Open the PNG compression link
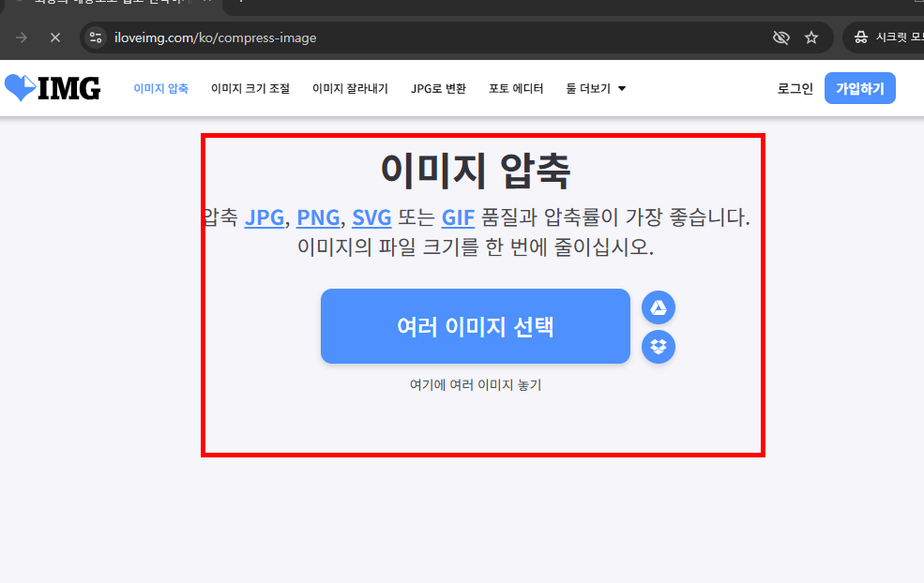924x583 pixels. click(318, 217)
